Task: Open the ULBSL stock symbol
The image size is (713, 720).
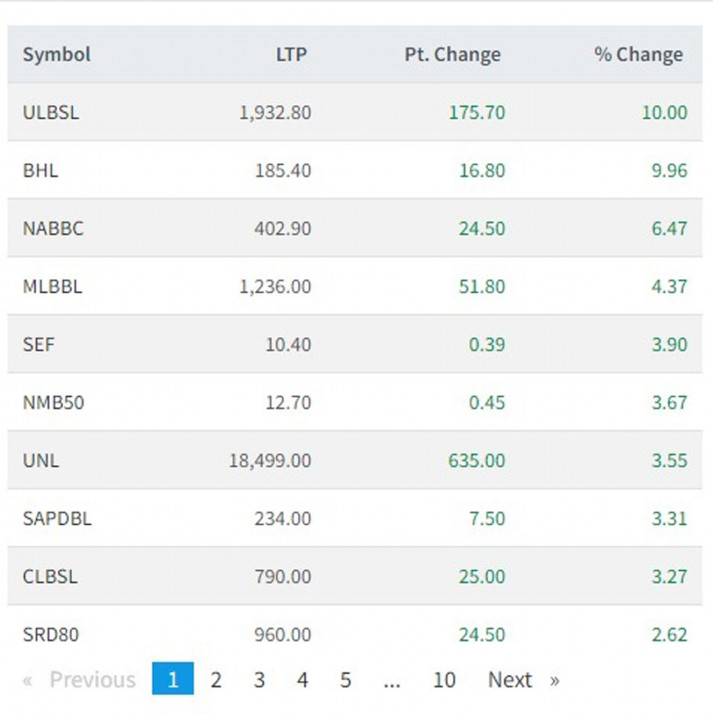Action: (51, 112)
